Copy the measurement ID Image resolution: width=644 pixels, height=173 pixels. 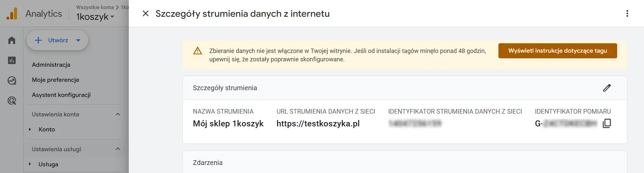pos(607,123)
